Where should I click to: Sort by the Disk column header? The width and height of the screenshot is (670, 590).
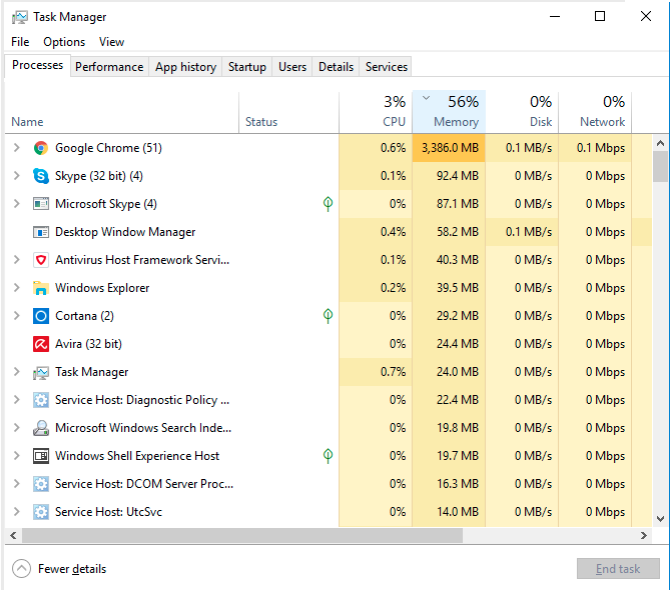(522, 112)
